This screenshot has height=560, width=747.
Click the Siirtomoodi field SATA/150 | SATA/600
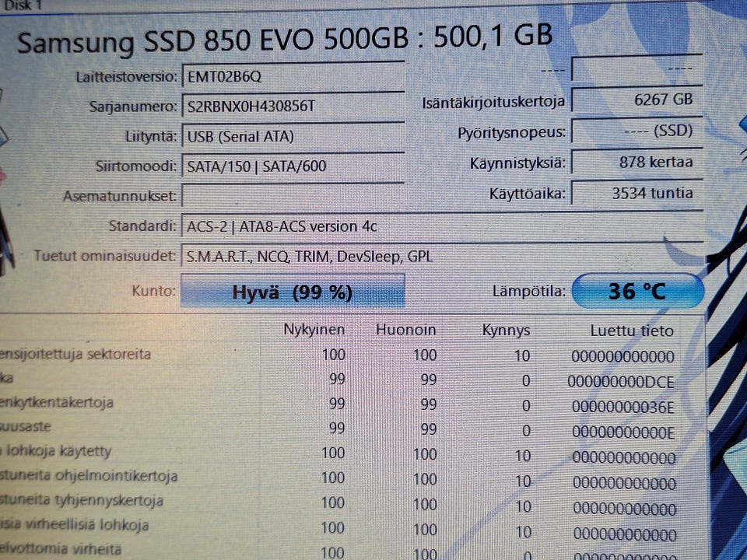click(x=293, y=166)
